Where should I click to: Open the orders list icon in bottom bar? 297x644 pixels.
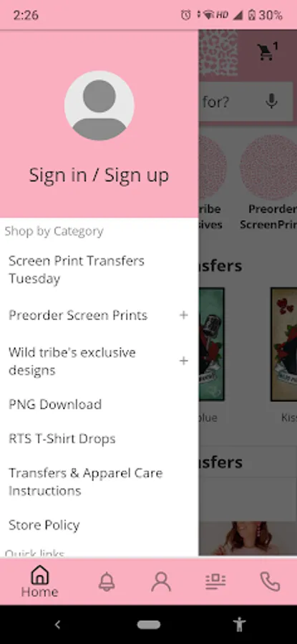tap(215, 582)
